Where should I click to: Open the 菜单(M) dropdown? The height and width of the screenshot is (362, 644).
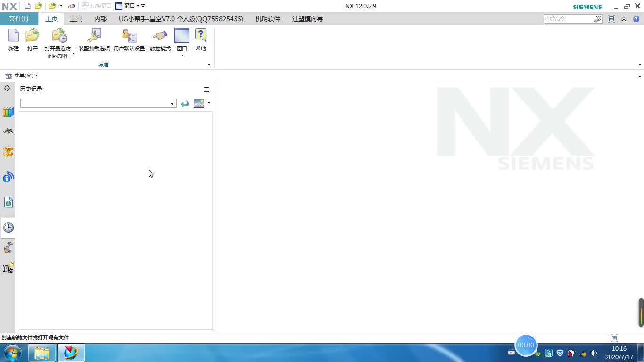(x=21, y=75)
